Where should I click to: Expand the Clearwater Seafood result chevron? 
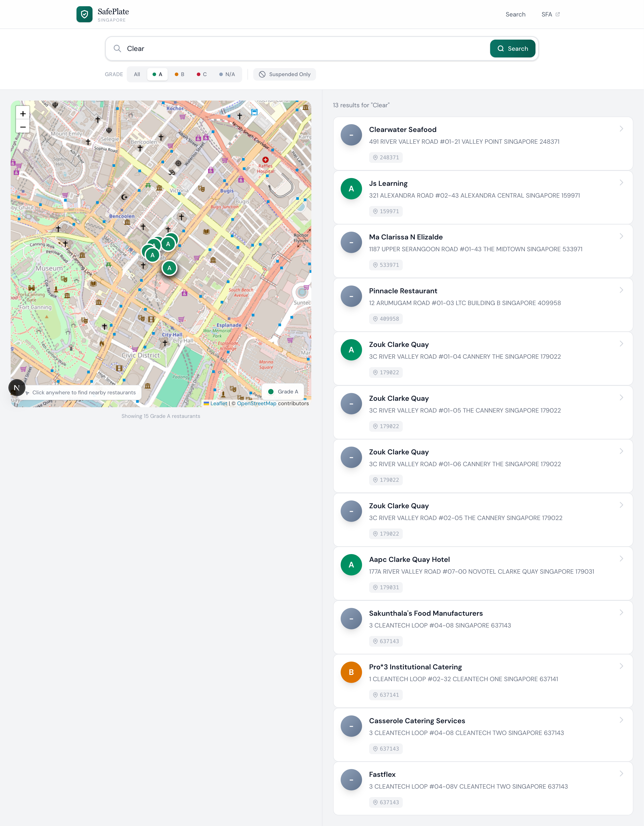pyautogui.click(x=622, y=129)
